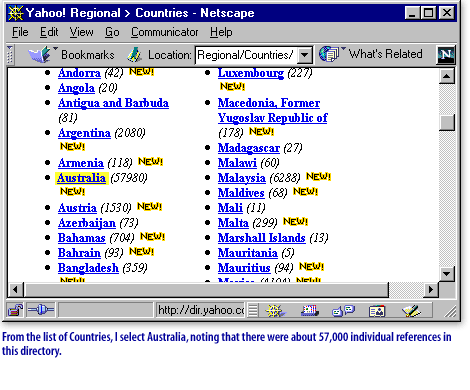The width and height of the screenshot is (470, 390).
Task: Click the What's Related button label
Action: point(386,54)
